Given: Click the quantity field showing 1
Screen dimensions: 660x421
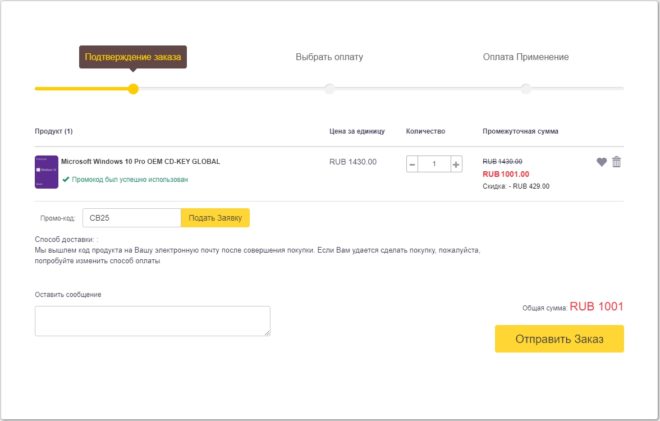Looking at the screenshot, I should pyautogui.click(x=434, y=164).
